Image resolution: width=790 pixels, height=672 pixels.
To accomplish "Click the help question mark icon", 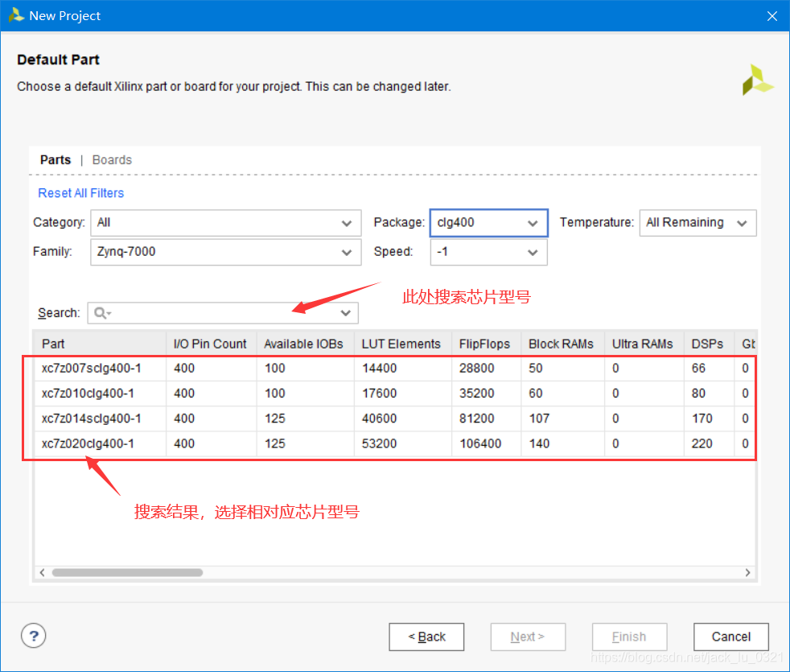I will 33,636.
